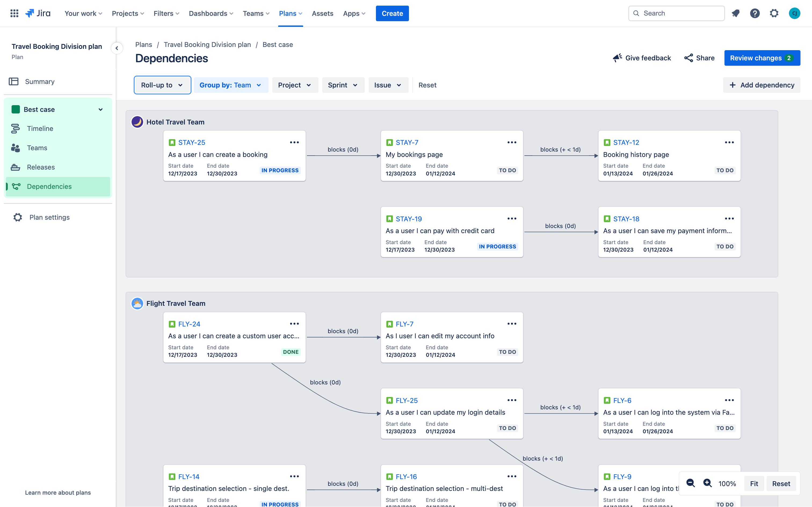
Task: Select the Group by Team dropdown
Action: tap(230, 85)
